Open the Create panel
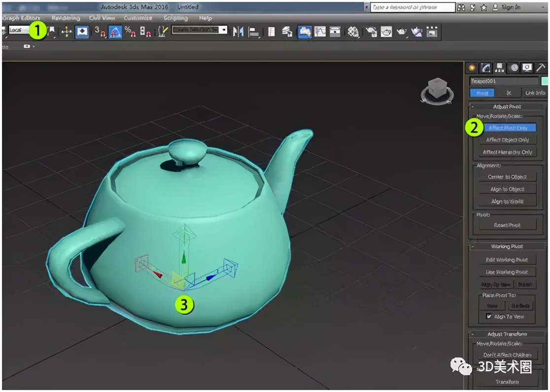The width and height of the screenshot is (550, 392). (472, 68)
